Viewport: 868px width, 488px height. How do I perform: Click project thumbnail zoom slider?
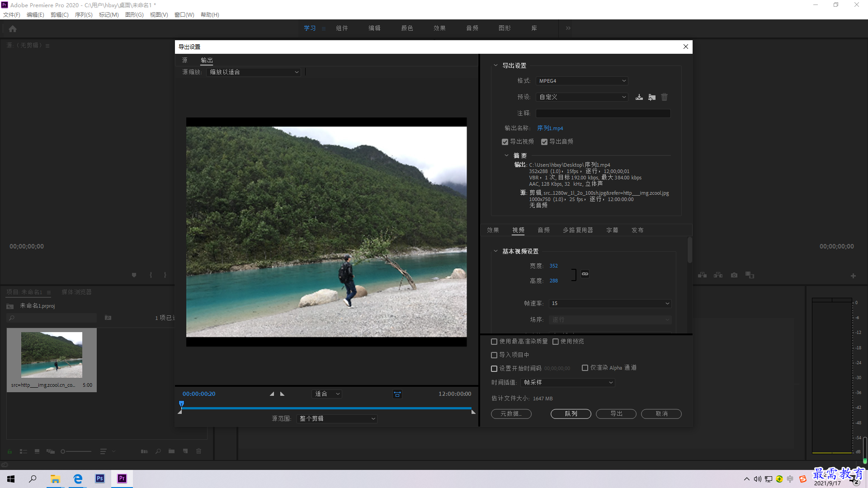point(76,451)
